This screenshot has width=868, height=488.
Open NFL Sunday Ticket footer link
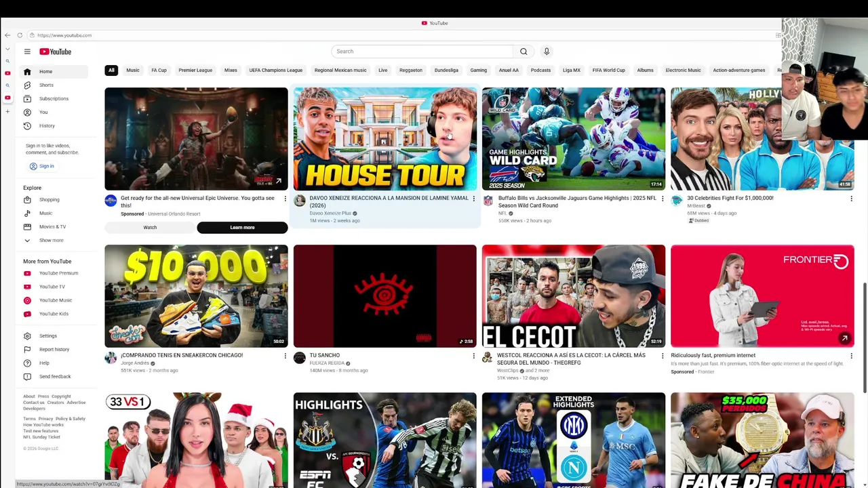pyautogui.click(x=41, y=437)
